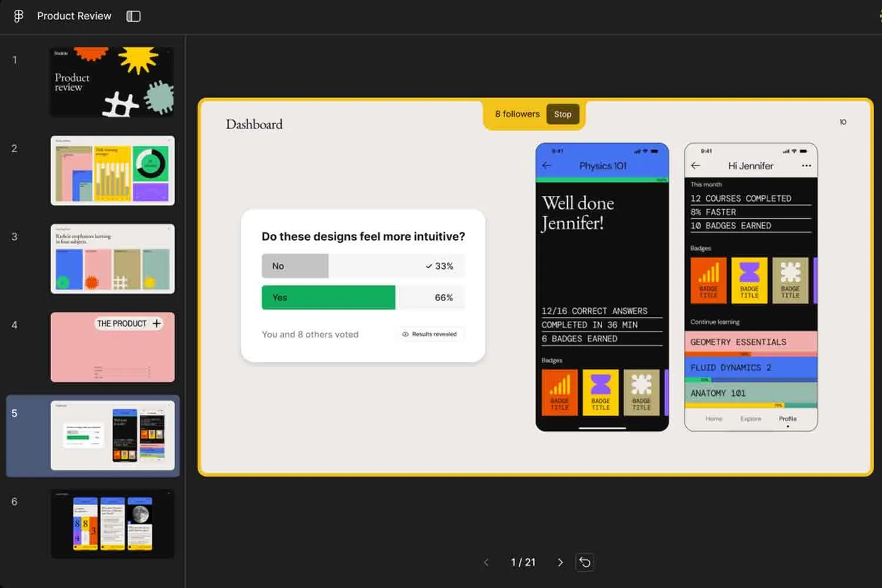
Task: Open the Anatomy 101 course row
Action: coord(751,395)
